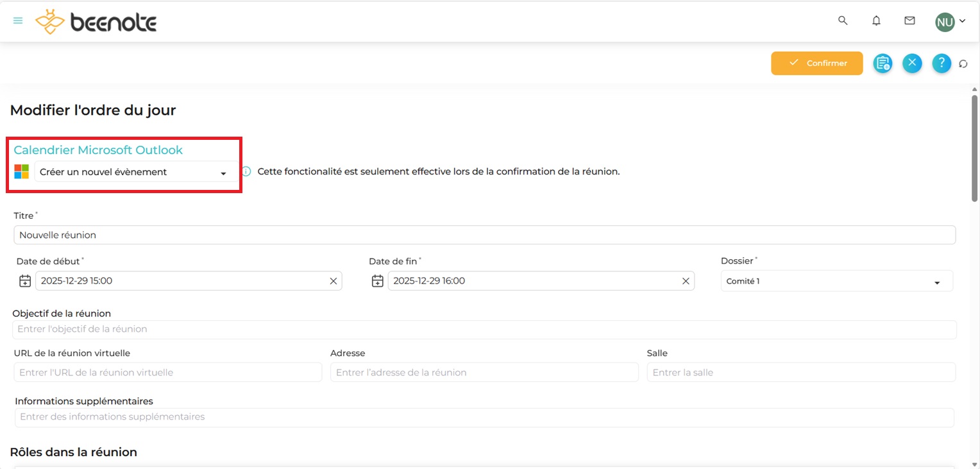This screenshot has width=980, height=469.
Task: Open calendar picker for Date de début
Action: [x=24, y=281]
